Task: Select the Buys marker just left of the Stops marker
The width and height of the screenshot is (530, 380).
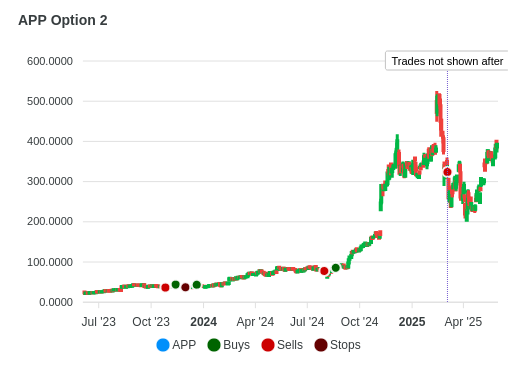Action: pos(175,285)
